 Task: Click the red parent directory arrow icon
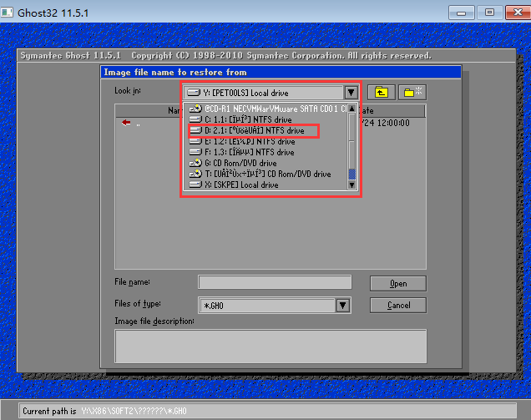[127, 124]
